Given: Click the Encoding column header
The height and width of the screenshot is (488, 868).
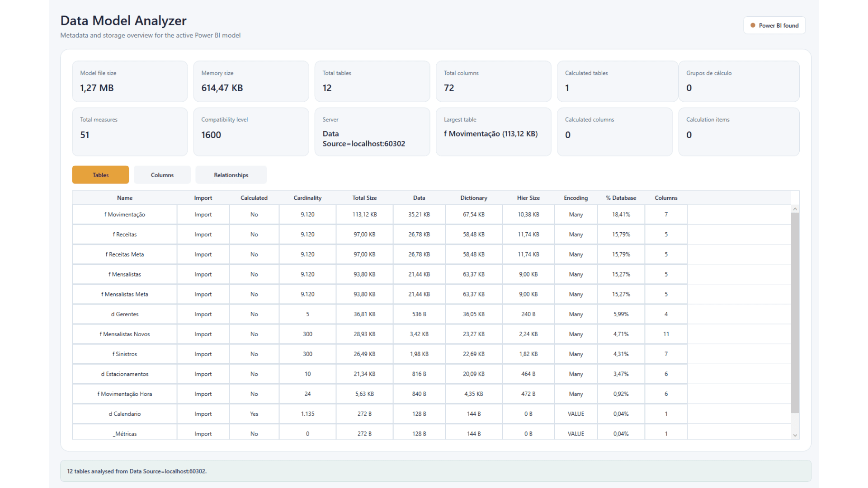Looking at the screenshot, I should (576, 198).
